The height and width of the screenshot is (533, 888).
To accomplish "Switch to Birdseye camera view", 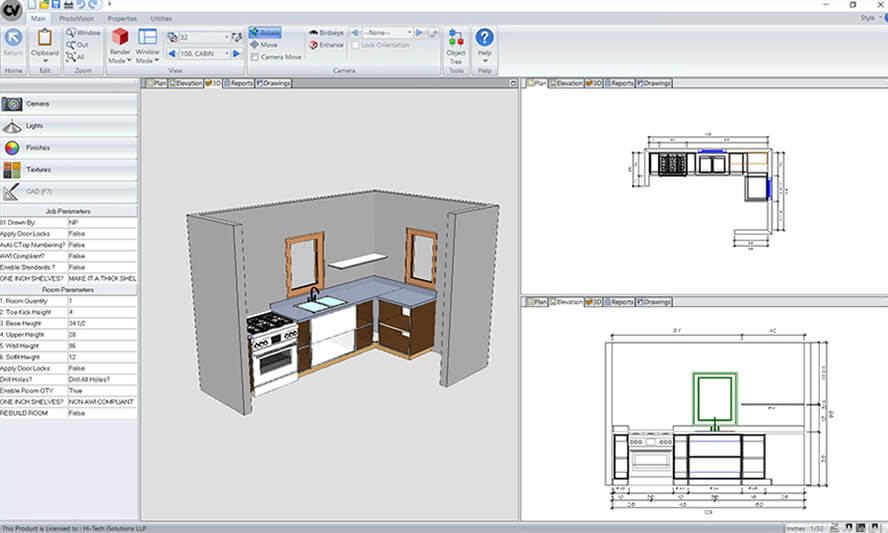I will pos(327,33).
